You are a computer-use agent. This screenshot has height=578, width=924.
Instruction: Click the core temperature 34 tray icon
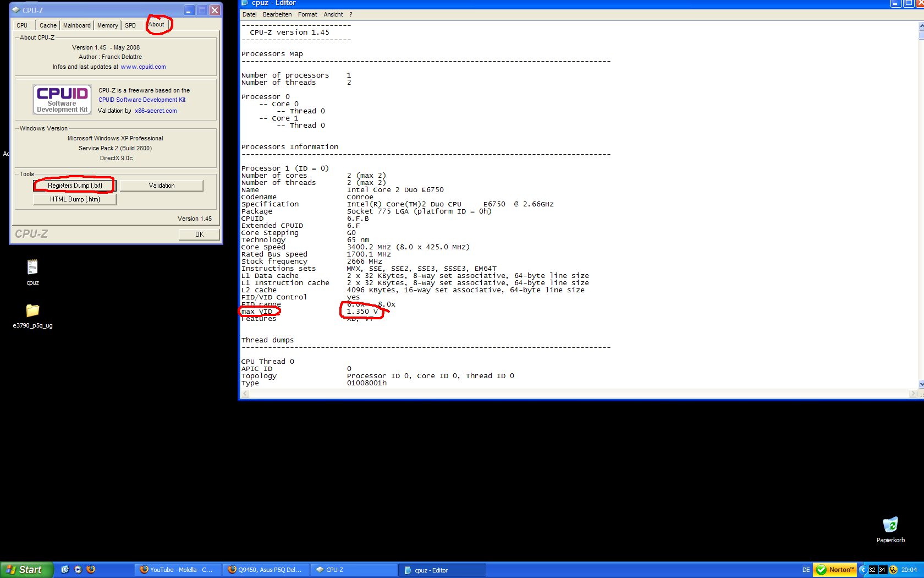coord(882,570)
